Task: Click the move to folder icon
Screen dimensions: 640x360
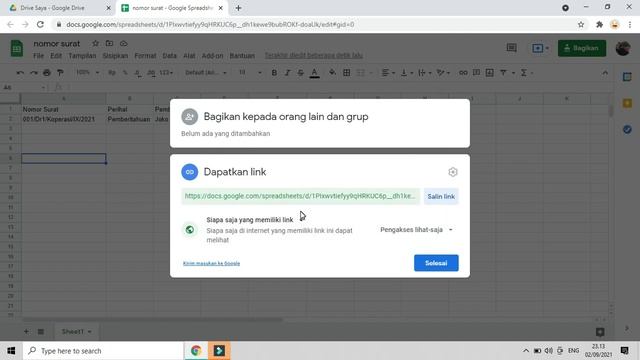Action: pyautogui.click(x=109, y=43)
